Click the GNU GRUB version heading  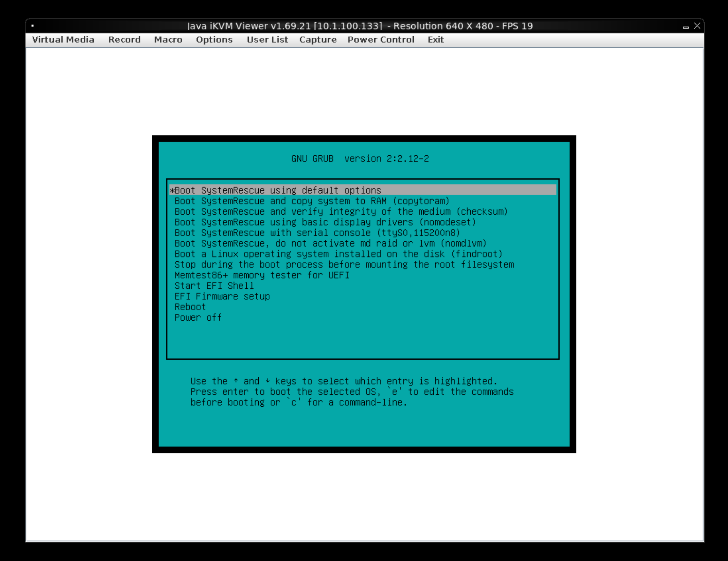360,158
